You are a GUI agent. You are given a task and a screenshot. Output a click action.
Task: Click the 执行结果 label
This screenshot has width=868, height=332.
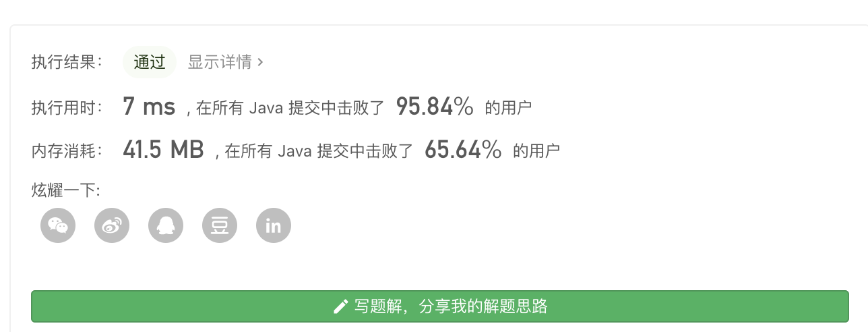click(67, 62)
